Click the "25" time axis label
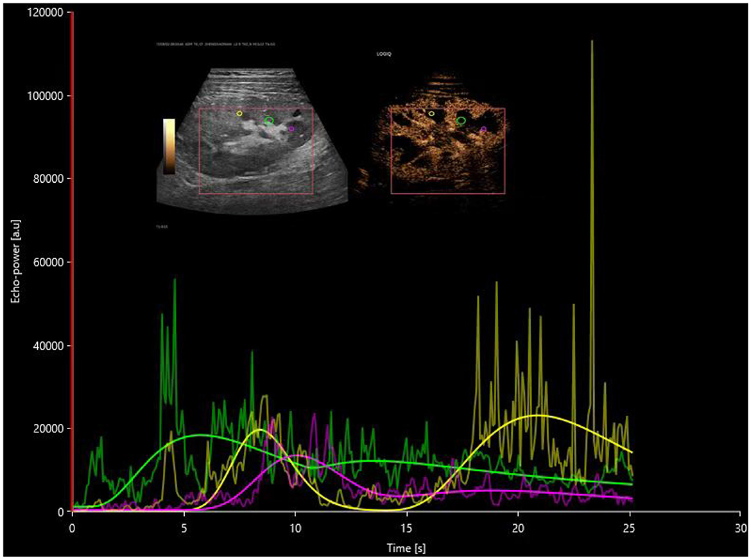Image resolution: width=751 pixels, height=560 pixels. point(630,528)
